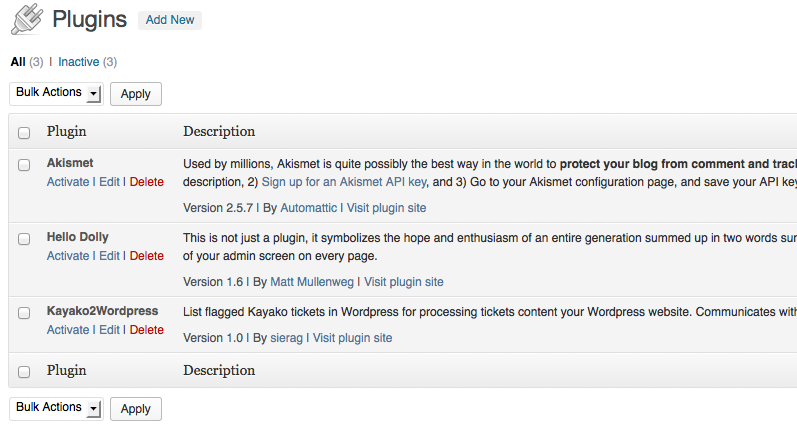This screenshot has width=797, height=445.
Task: Show All plugins filter
Action: [18, 62]
